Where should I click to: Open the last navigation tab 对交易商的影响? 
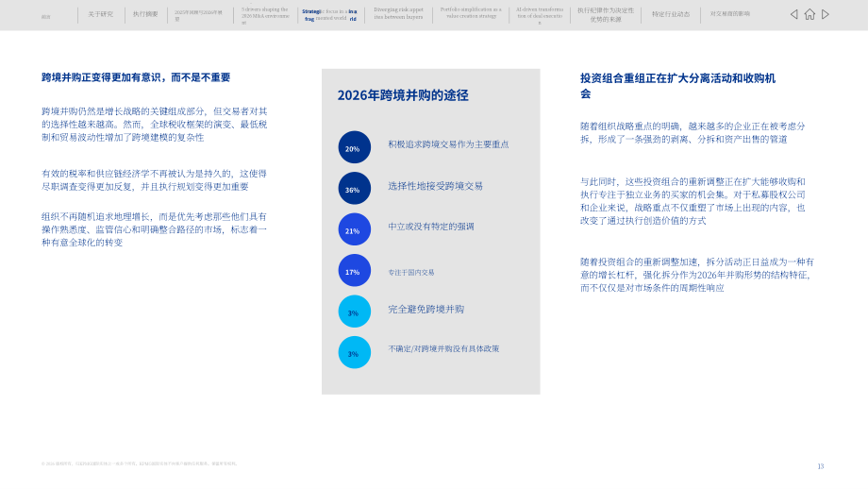tap(730, 14)
